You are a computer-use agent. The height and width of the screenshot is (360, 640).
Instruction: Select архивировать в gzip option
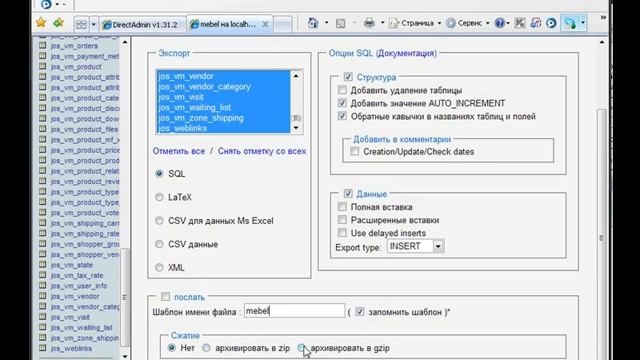[301, 348]
